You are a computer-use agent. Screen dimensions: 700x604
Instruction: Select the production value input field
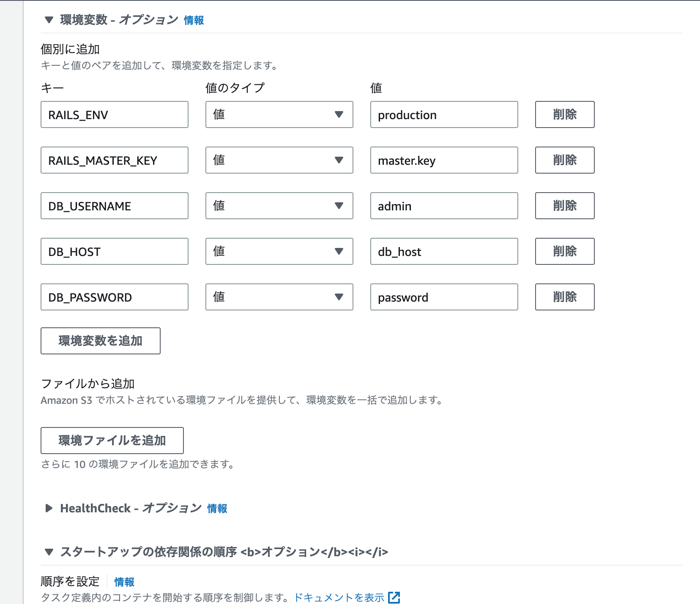point(443,114)
